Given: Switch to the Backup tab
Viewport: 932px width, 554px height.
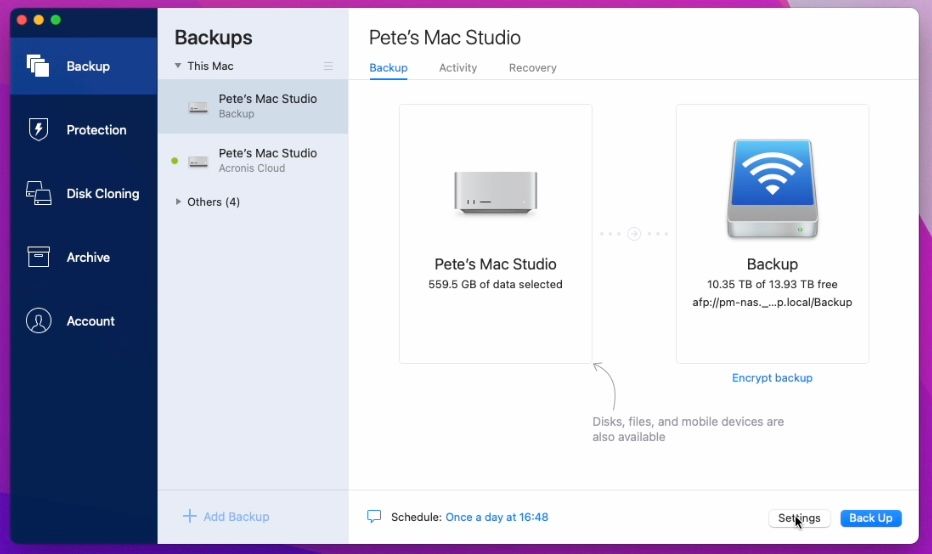Looking at the screenshot, I should (388, 68).
